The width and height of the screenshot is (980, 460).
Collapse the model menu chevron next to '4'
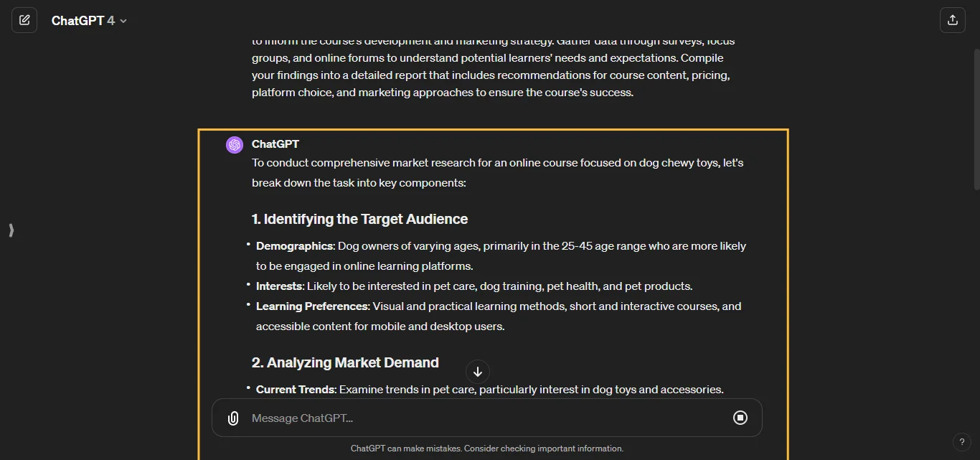tap(123, 21)
